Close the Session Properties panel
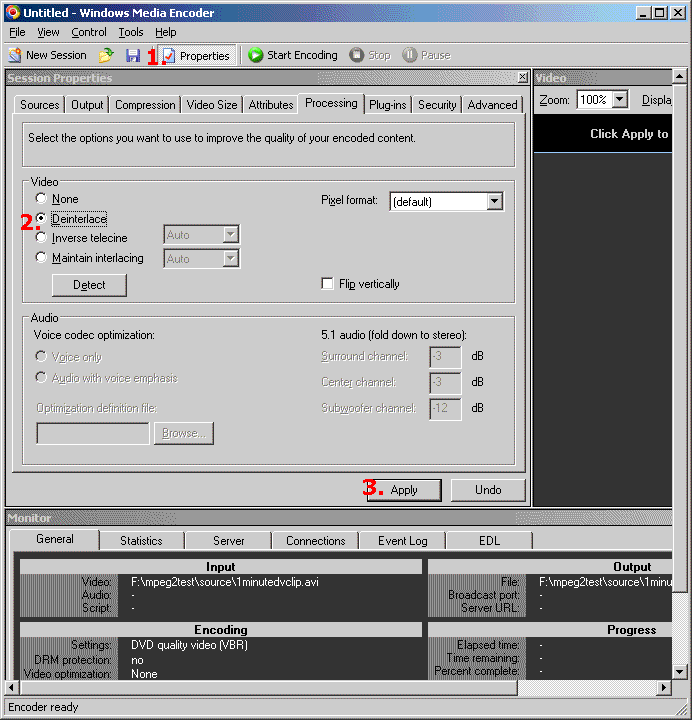This screenshot has height=720, width=692. click(523, 77)
